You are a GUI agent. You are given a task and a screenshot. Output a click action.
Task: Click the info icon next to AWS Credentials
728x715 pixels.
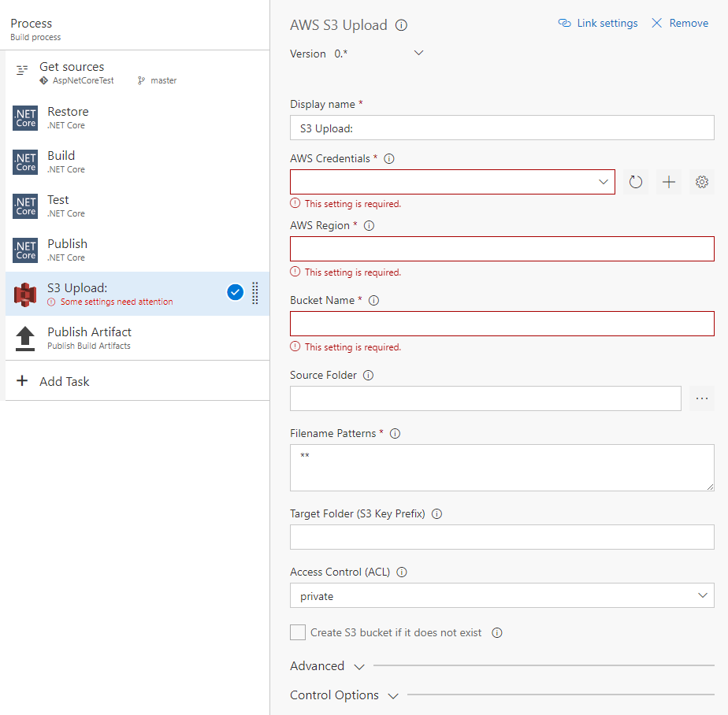point(389,159)
